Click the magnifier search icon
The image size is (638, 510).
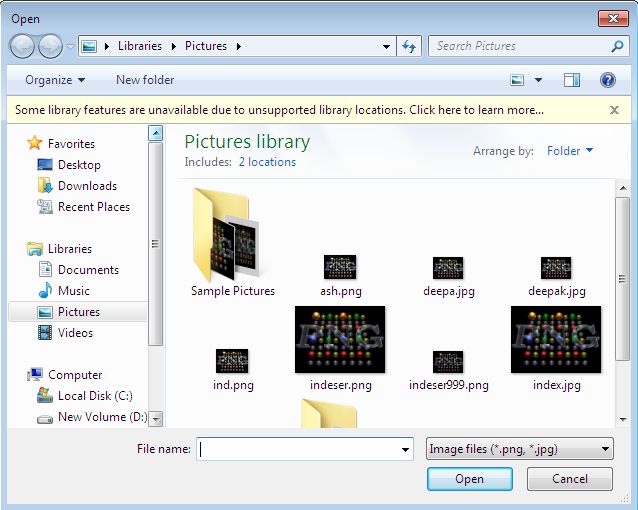coord(617,46)
